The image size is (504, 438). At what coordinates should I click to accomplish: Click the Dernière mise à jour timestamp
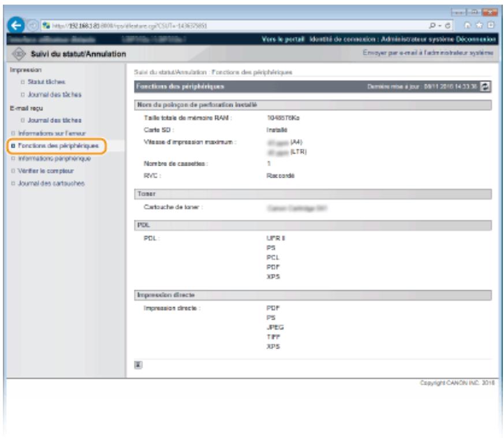coord(422,87)
